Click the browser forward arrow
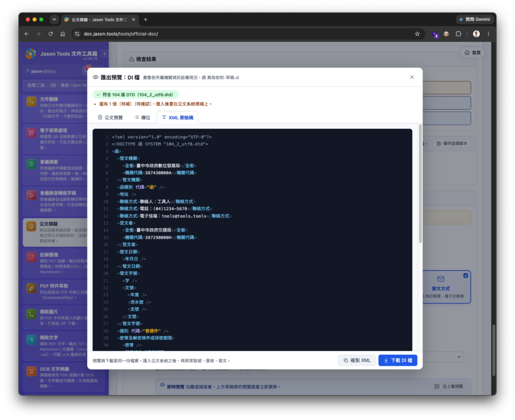Viewport: 515px width, 420px height. pyautogui.click(x=38, y=34)
